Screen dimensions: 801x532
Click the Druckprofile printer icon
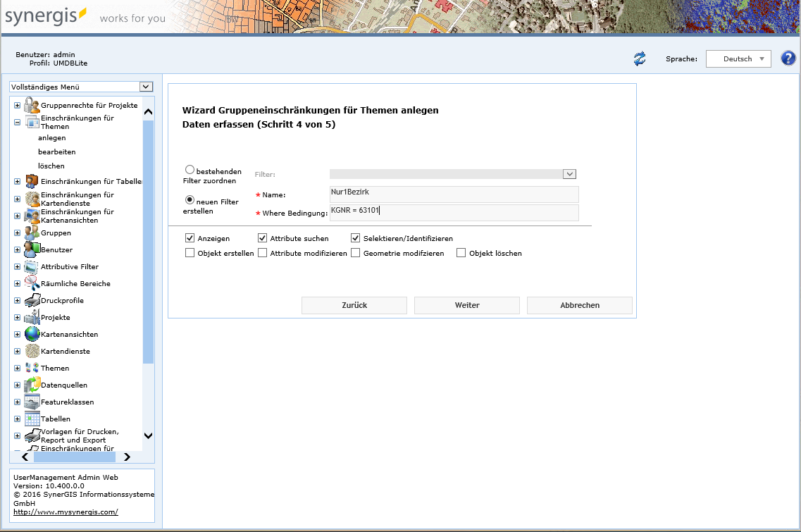32,300
